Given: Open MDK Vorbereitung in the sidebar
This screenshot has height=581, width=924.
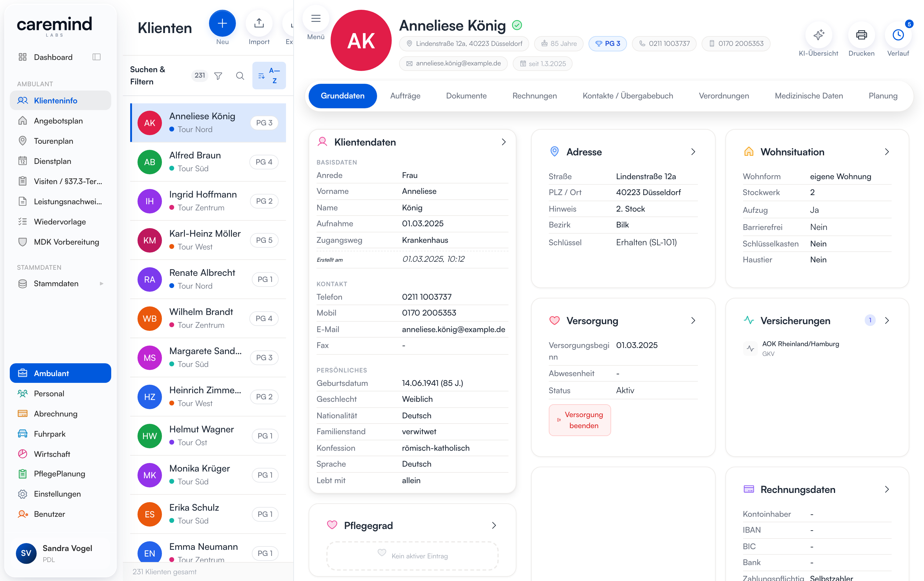Looking at the screenshot, I should tap(61, 242).
